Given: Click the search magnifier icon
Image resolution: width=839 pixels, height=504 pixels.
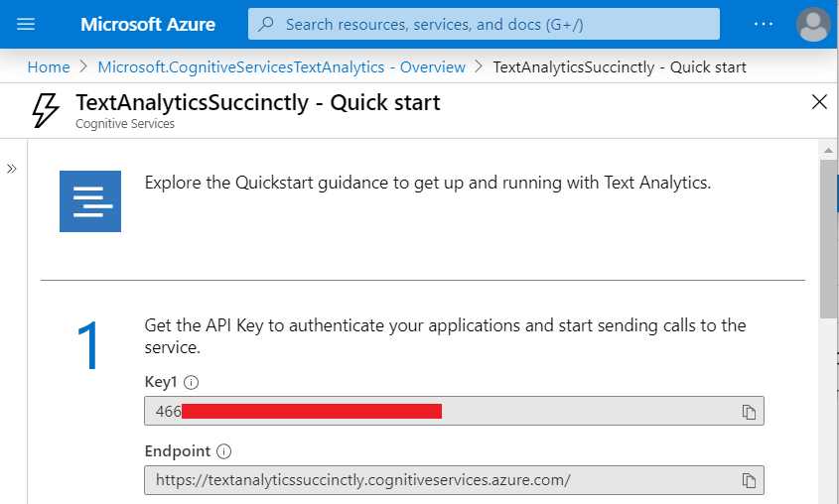Looking at the screenshot, I should [x=266, y=24].
